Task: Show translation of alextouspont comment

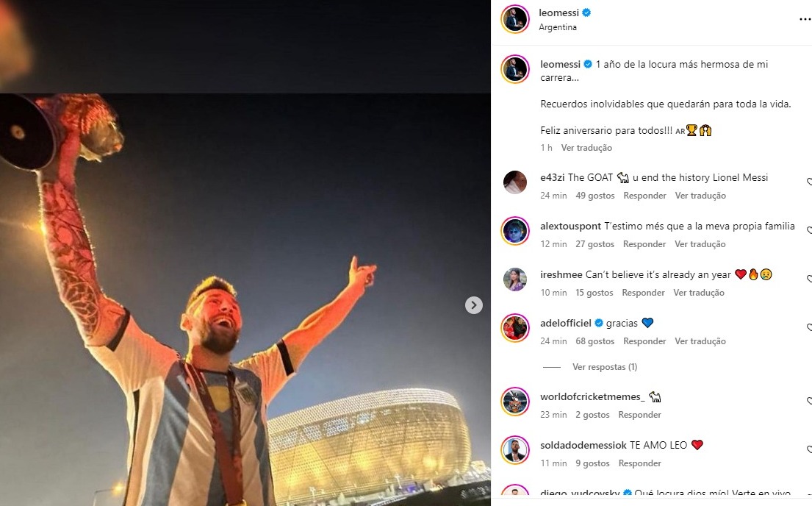Action: tap(700, 244)
